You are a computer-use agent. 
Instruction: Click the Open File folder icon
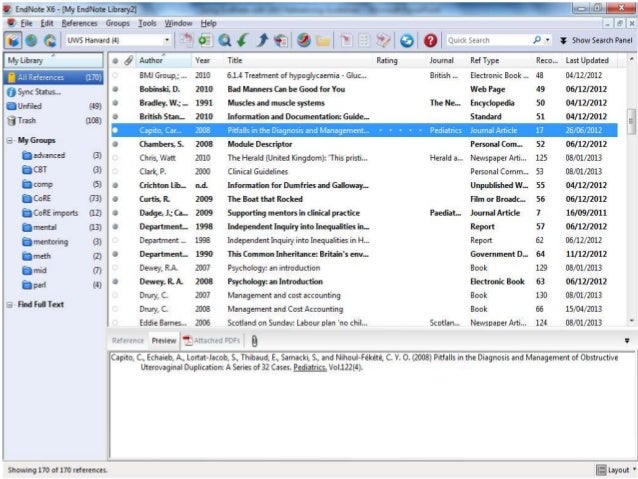pos(323,40)
